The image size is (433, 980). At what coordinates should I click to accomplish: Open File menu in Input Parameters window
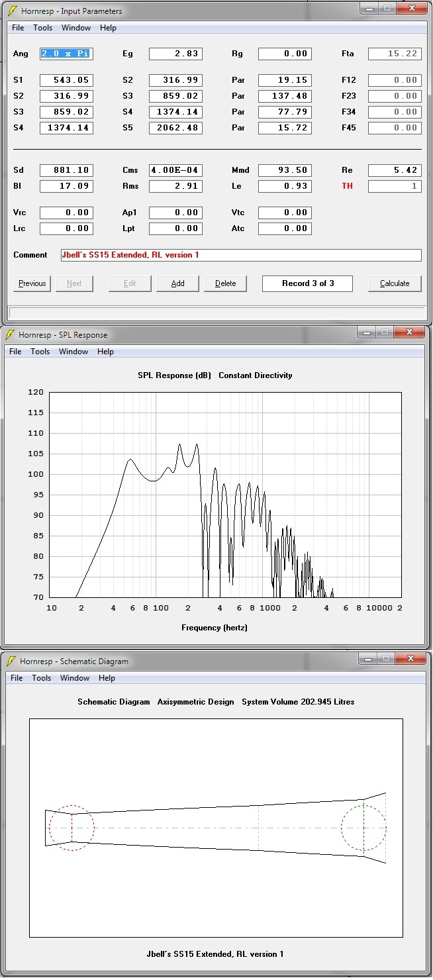coord(18,28)
